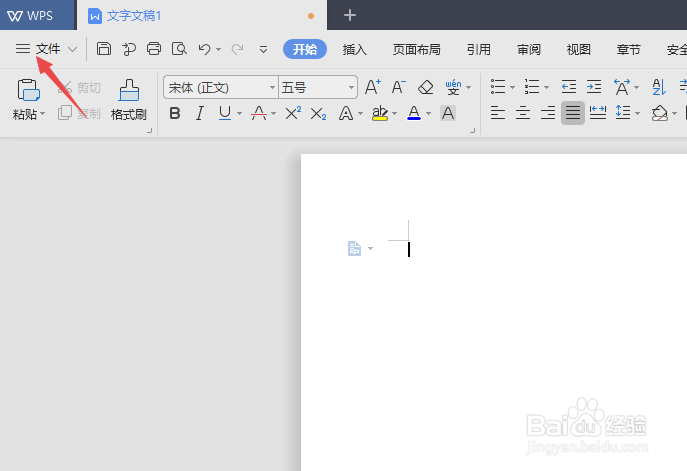The width and height of the screenshot is (687, 471).
Task: Go to the 引用 ribbon tab
Action: (478, 50)
